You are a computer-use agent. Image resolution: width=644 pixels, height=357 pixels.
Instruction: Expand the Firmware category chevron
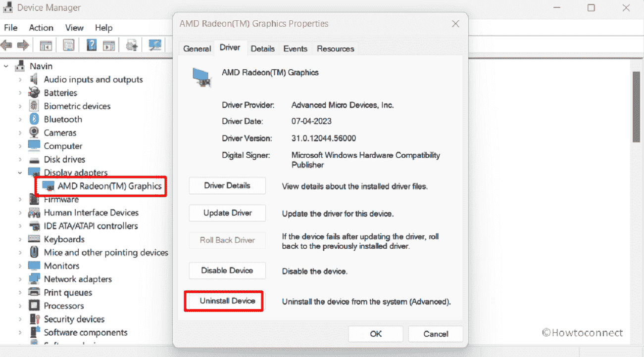pyautogui.click(x=20, y=199)
